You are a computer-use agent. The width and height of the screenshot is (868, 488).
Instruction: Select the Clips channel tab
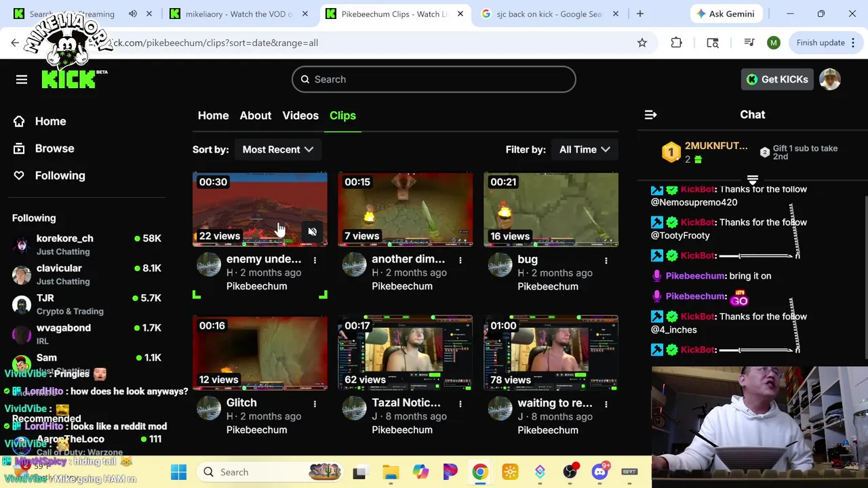(342, 115)
